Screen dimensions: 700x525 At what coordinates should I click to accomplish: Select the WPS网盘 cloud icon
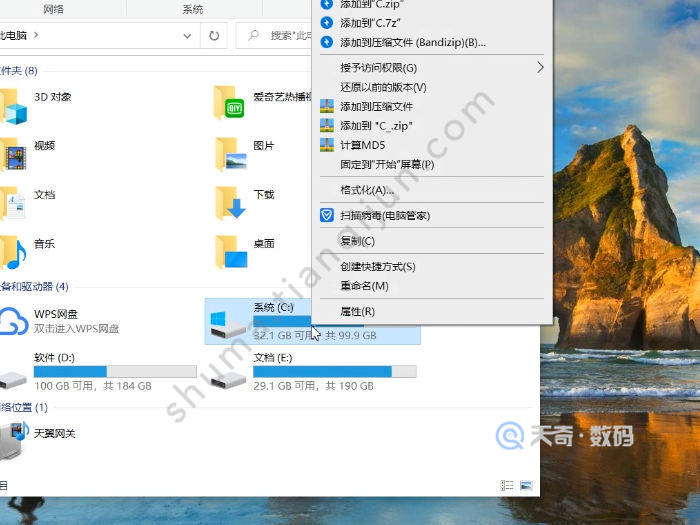pyautogui.click(x=14, y=321)
